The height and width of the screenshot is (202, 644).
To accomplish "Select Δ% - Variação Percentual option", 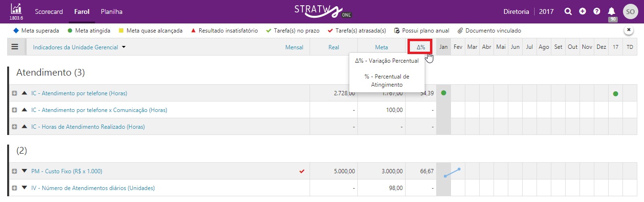I will (x=386, y=61).
